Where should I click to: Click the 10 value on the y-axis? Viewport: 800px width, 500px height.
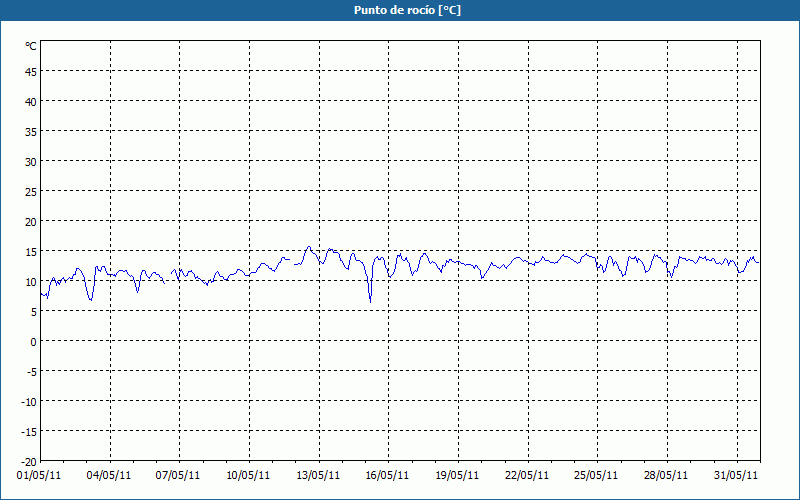[31, 282]
